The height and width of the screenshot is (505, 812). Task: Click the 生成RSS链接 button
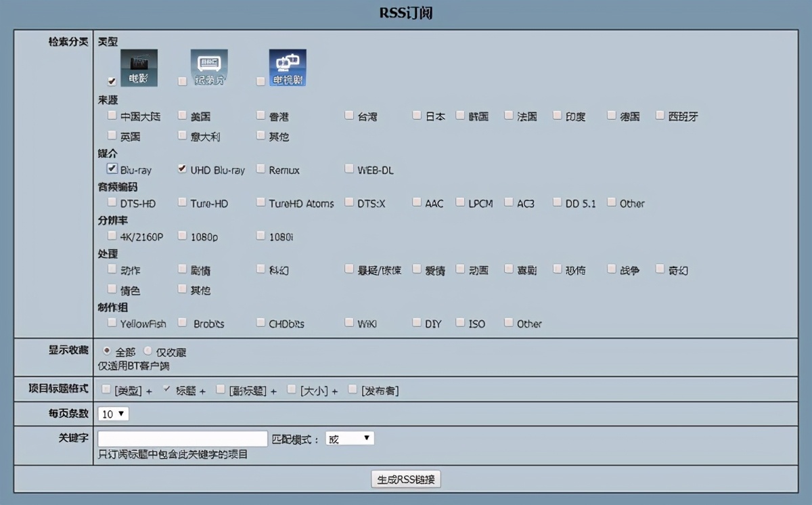(x=405, y=479)
